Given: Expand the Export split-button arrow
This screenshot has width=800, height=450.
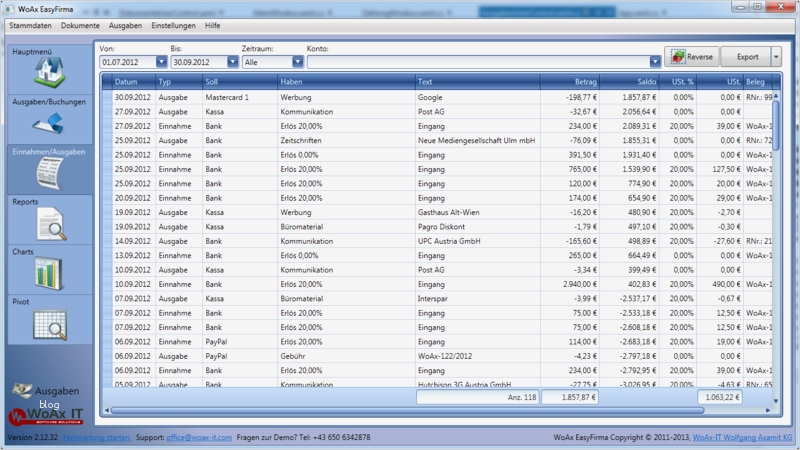Looking at the screenshot, I should pos(776,57).
